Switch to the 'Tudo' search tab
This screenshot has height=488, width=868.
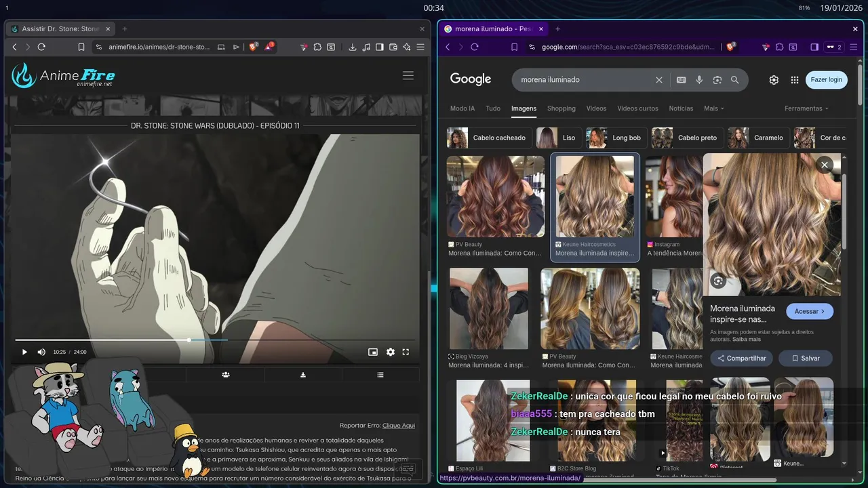(493, 108)
